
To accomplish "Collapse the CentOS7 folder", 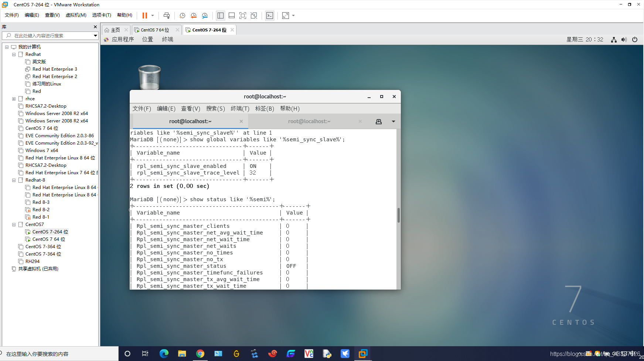I will point(14,225).
